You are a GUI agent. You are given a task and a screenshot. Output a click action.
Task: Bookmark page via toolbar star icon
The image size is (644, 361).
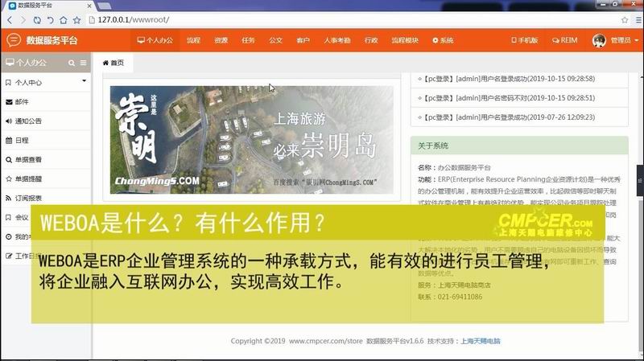point(76,19)
